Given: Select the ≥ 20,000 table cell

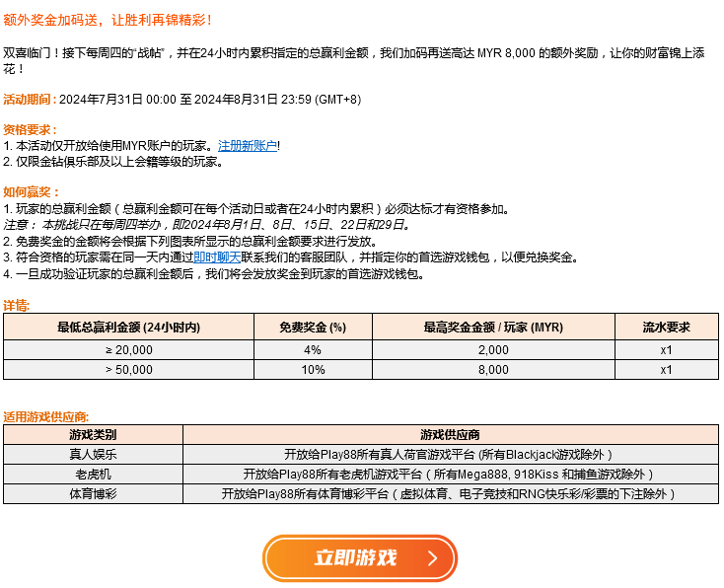Looking at the screenshot, I should click(x=129, y=350).
